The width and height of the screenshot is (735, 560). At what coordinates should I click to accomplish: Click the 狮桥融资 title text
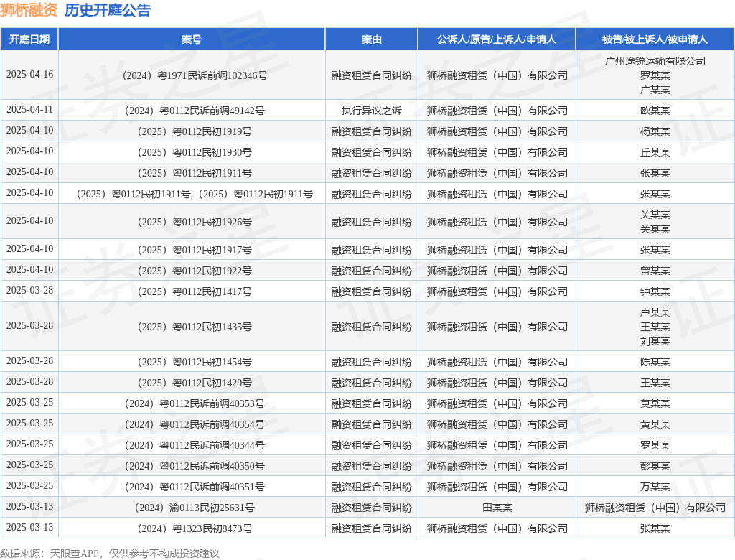click(x=29, y=10)
